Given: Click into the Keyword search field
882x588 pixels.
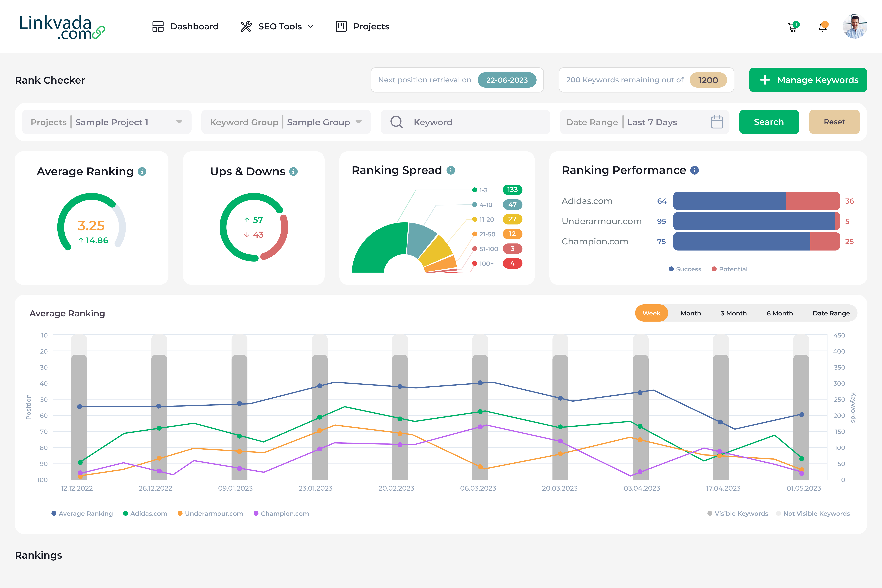Looking at the screenshot, I should pos(465,122).
